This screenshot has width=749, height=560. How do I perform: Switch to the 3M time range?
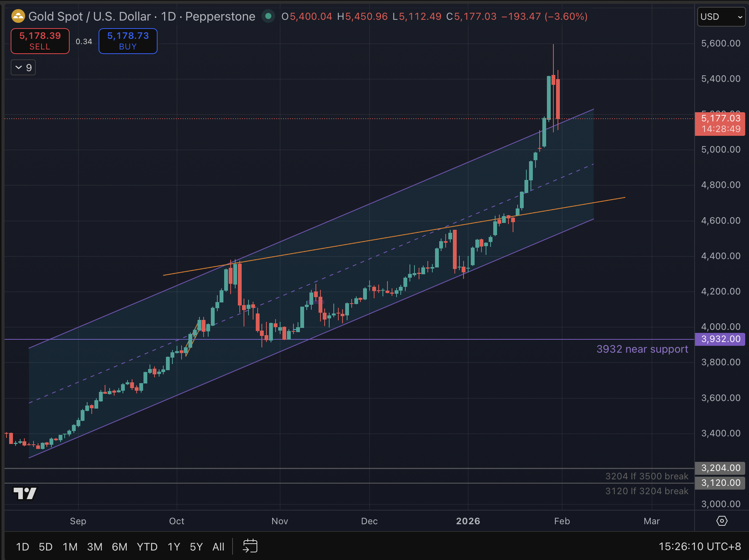(x=95, y=547)
